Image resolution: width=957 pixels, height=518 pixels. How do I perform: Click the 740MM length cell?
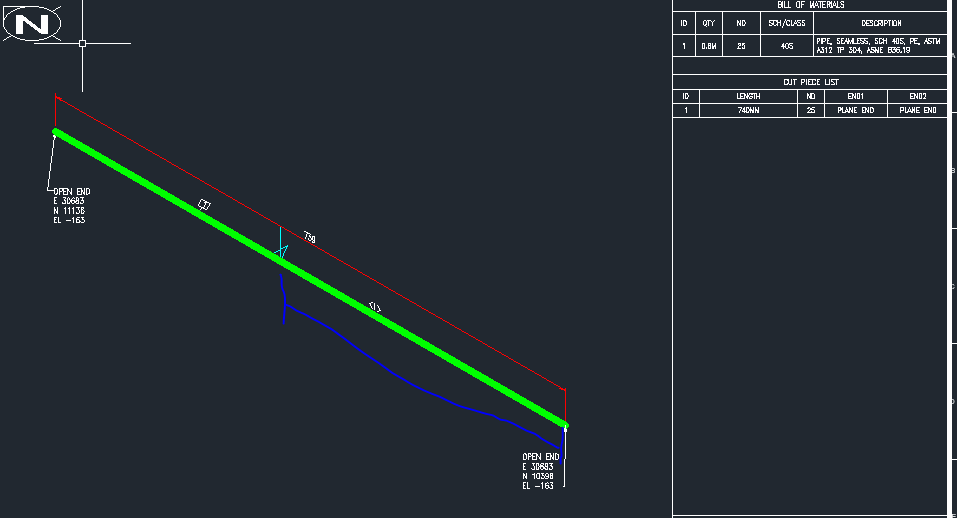[748, 110]
